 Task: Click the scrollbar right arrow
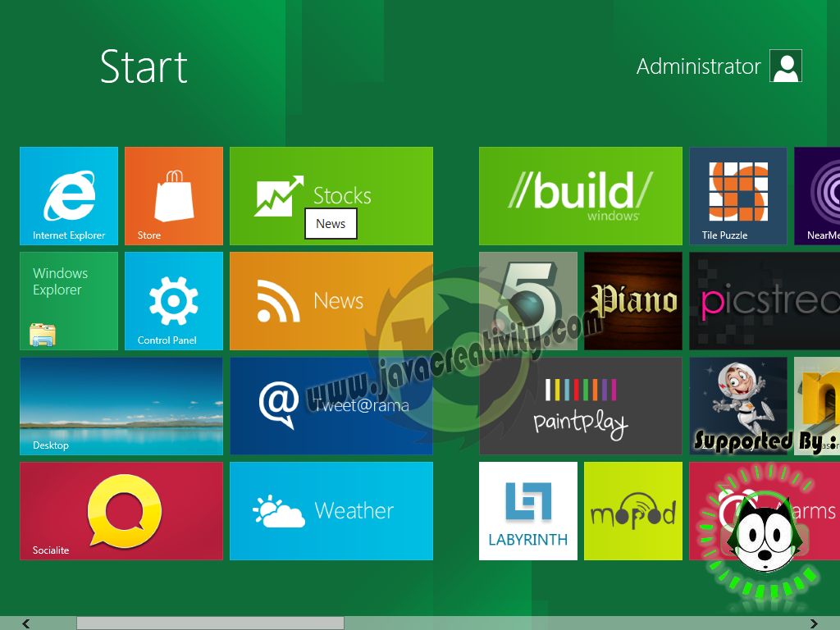pyautogui.click(x=815, y=623)
